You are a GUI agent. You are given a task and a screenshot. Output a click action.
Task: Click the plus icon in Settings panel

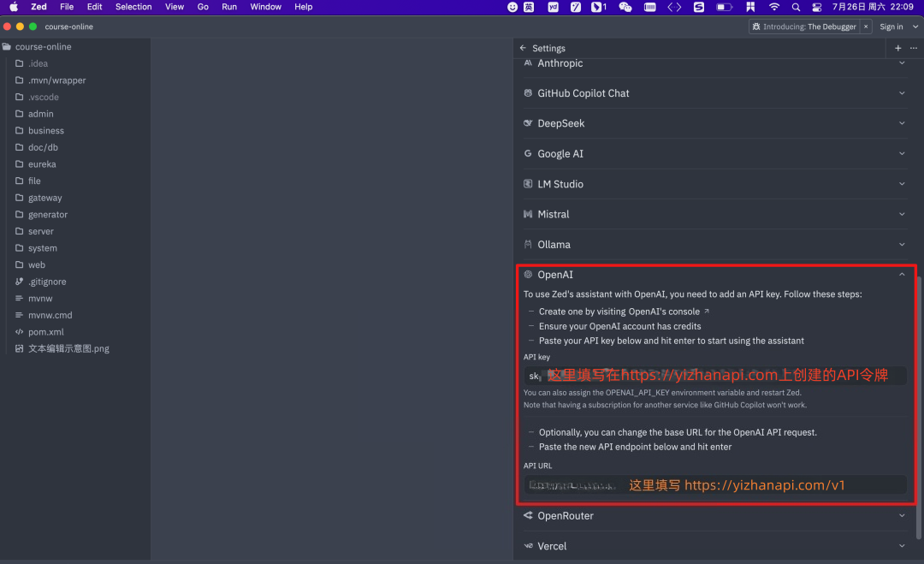[898, 48]
